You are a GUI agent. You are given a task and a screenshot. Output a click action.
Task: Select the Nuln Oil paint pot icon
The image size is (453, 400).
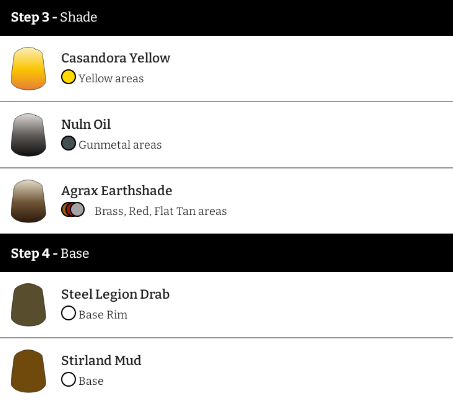point(28,135)
